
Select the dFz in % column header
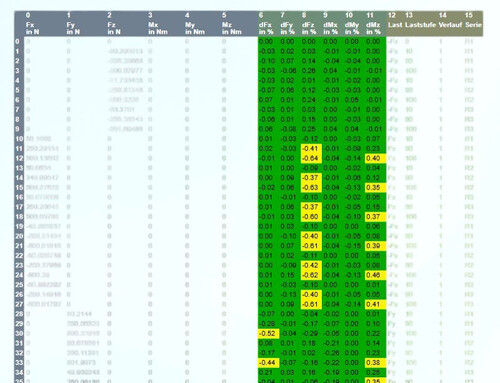309,28
